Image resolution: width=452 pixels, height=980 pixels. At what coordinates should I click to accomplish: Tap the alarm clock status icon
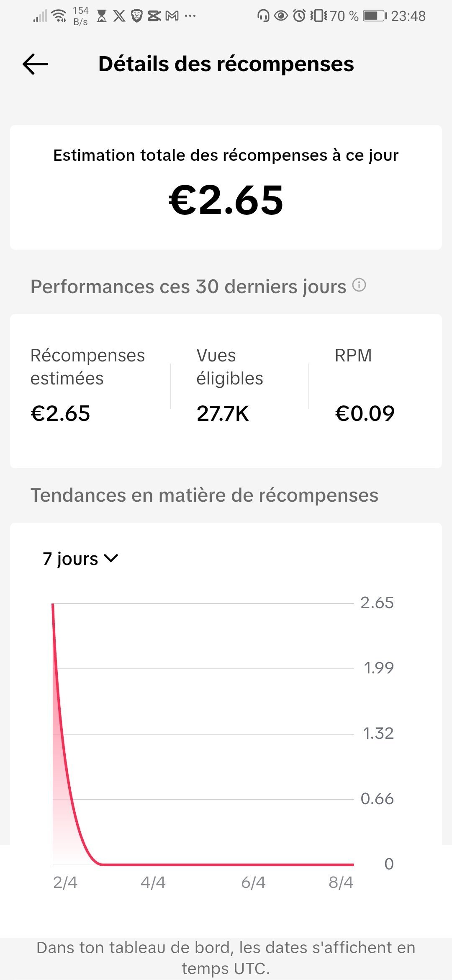(x=299, y=16)
